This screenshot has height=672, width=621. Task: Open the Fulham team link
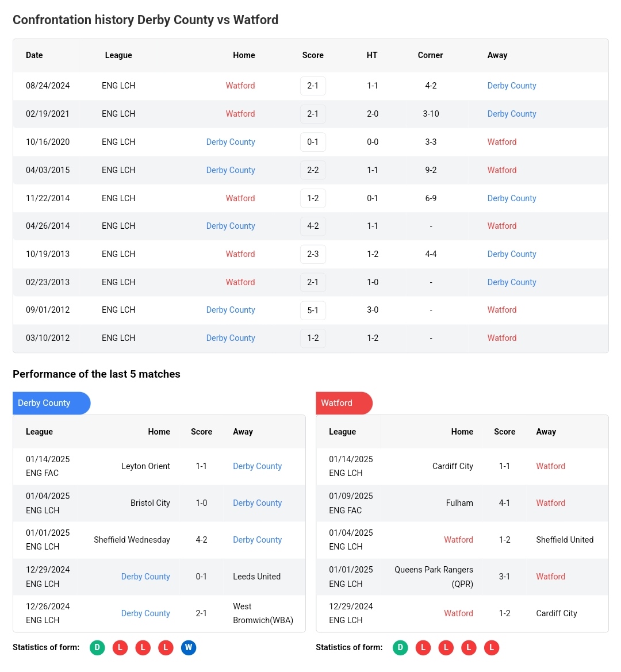pos(459,503)
